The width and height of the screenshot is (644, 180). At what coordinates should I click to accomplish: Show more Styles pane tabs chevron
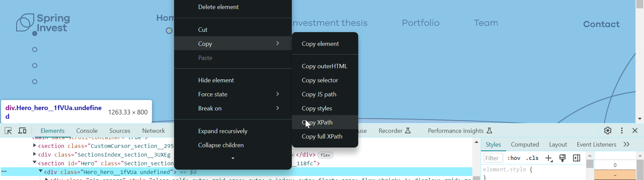coord(627,145)
